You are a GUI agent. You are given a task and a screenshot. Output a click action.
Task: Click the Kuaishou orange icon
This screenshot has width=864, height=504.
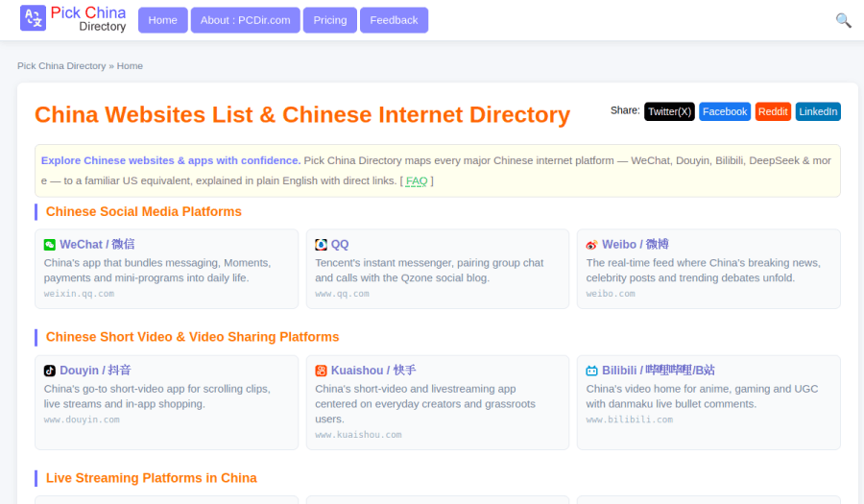click(321, 371)
